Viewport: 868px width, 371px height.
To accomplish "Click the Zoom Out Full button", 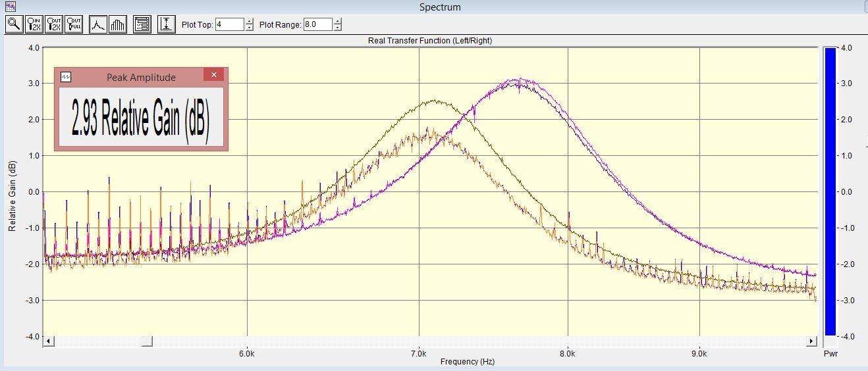I will coord(74,24).
